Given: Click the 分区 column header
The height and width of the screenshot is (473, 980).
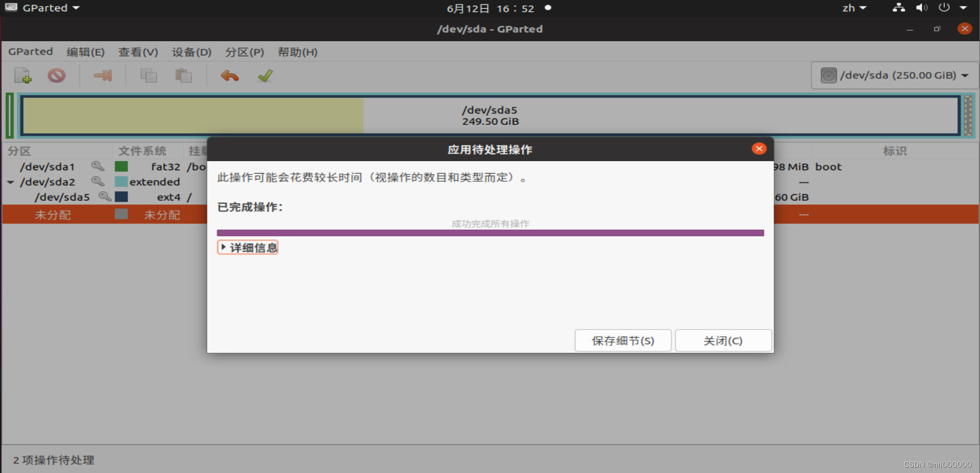Looking at the screenshot, I should pos(19,151).
